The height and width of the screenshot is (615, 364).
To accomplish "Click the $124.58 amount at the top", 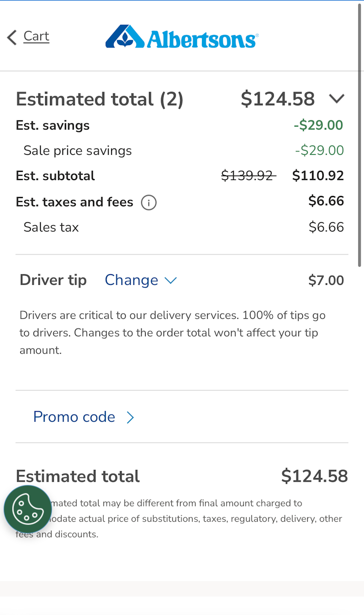I will point(278,99).
